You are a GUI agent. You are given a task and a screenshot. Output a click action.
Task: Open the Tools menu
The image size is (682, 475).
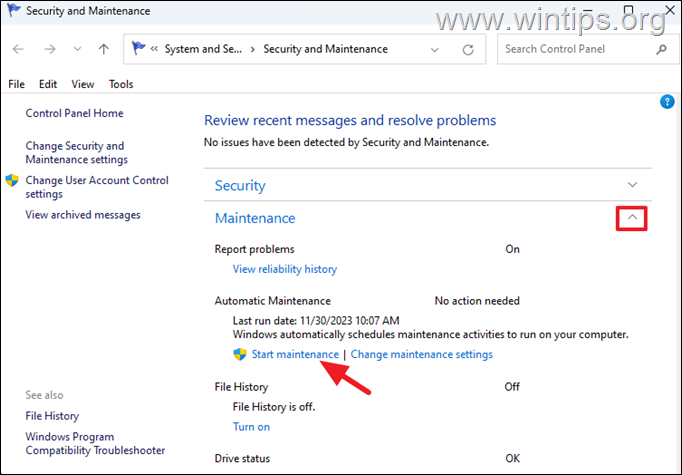[x=121, y=84]
